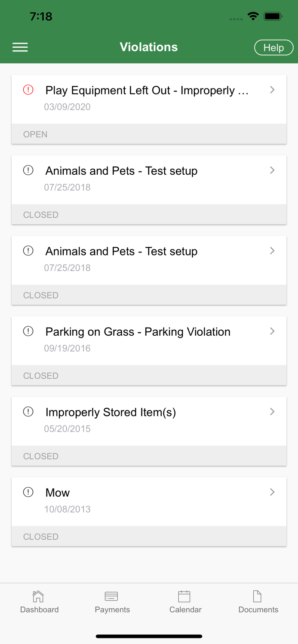Open Play Equipment Left Out violation title
298x644 pixels.
(147, 91)
